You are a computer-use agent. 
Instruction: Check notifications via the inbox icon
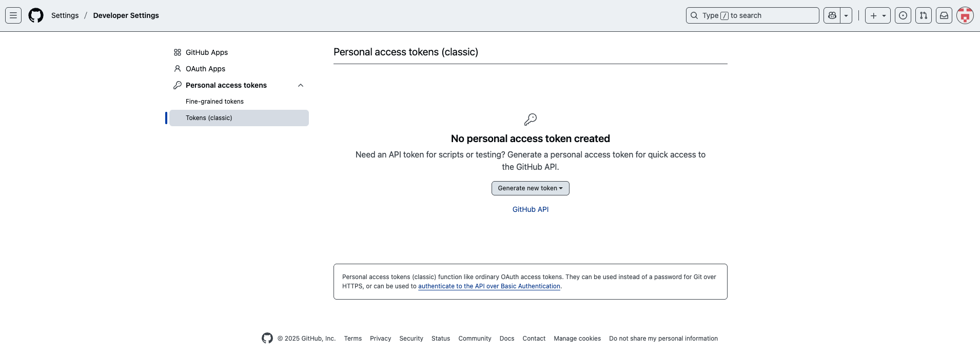[x=944, y=15]
